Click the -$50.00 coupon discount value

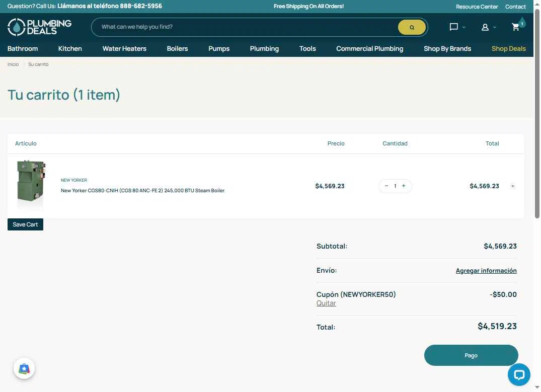(x=503, y=294)
